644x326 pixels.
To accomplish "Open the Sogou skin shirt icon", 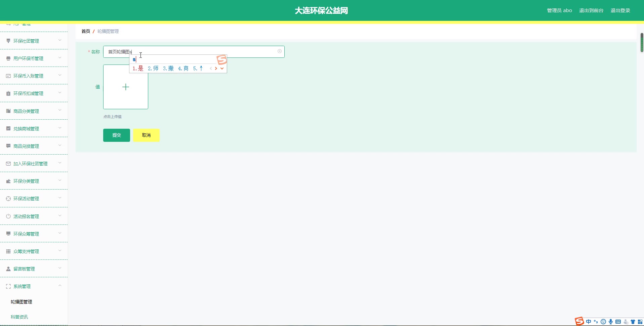I will (x=633, y=322).
